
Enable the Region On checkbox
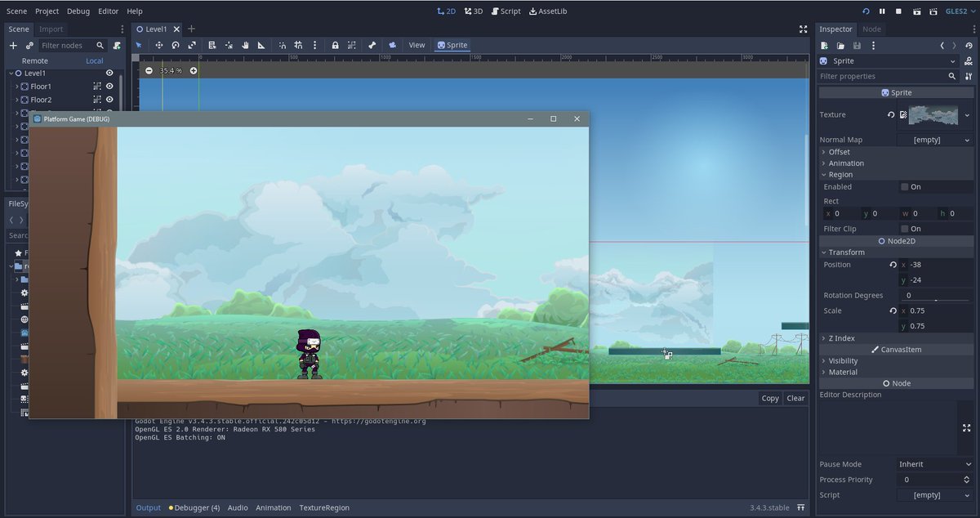coord(906,186)
